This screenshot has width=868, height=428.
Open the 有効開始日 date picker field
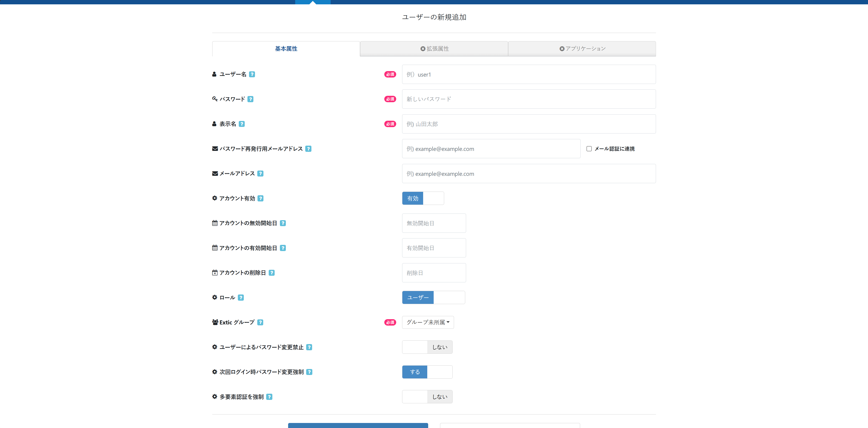pos(434,248)
